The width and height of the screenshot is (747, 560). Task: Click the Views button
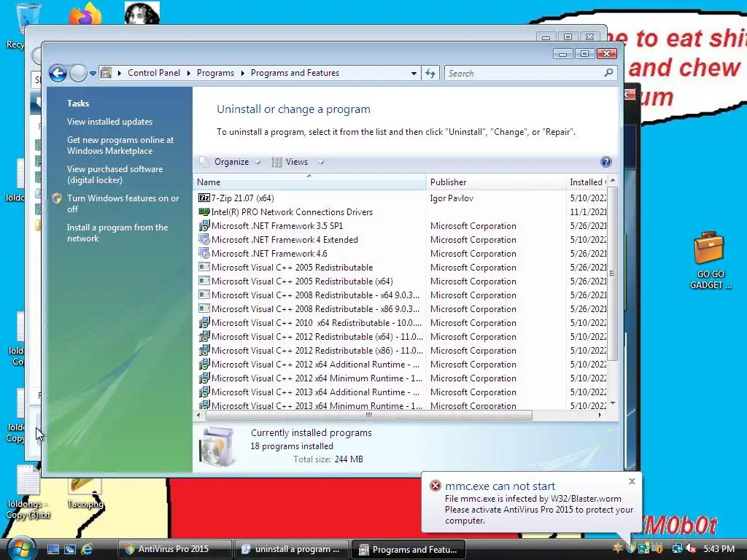click(x=290, y=162)
